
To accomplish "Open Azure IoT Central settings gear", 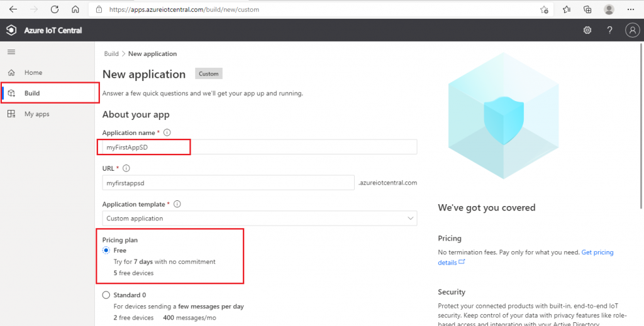I will (587, 30).
